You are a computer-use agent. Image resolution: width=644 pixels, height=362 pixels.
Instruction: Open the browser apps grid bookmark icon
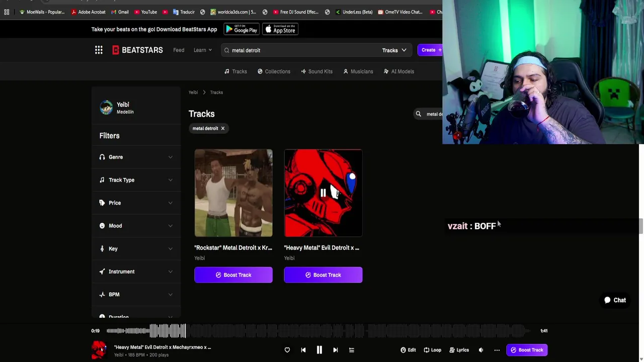tap(7, 12)
